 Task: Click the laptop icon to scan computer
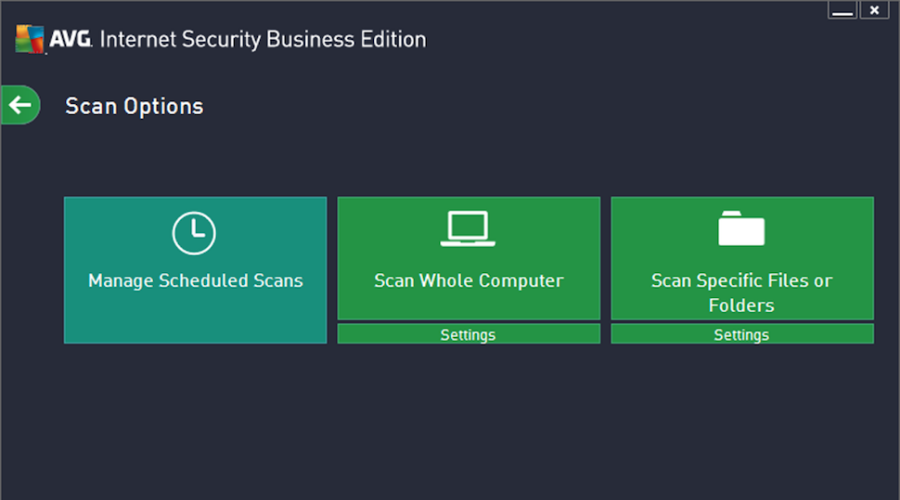[468, 228]
